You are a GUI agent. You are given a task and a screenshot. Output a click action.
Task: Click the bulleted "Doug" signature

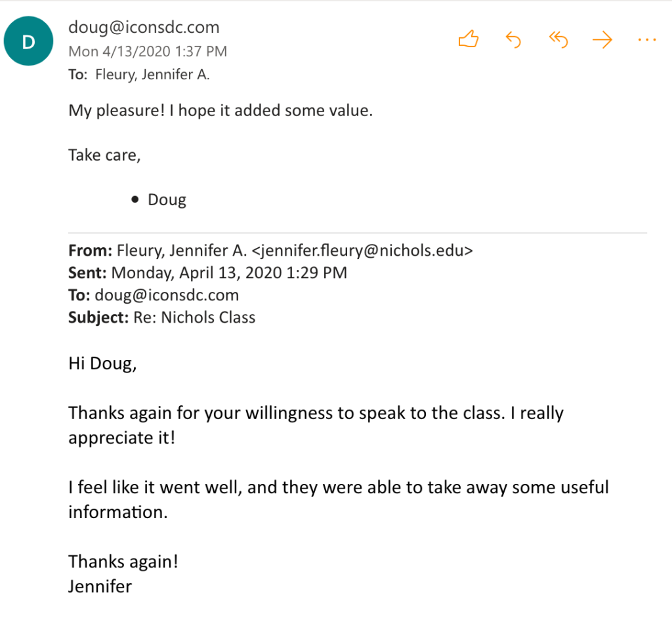point(167,200)
